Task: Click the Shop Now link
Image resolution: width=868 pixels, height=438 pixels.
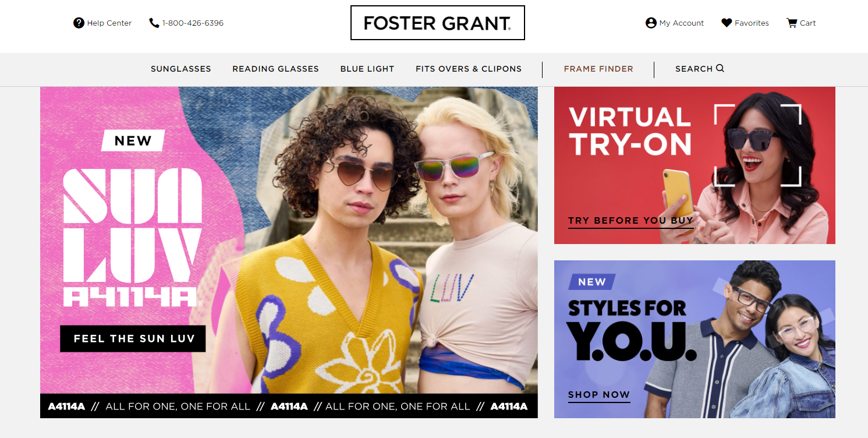Action: 599,395
